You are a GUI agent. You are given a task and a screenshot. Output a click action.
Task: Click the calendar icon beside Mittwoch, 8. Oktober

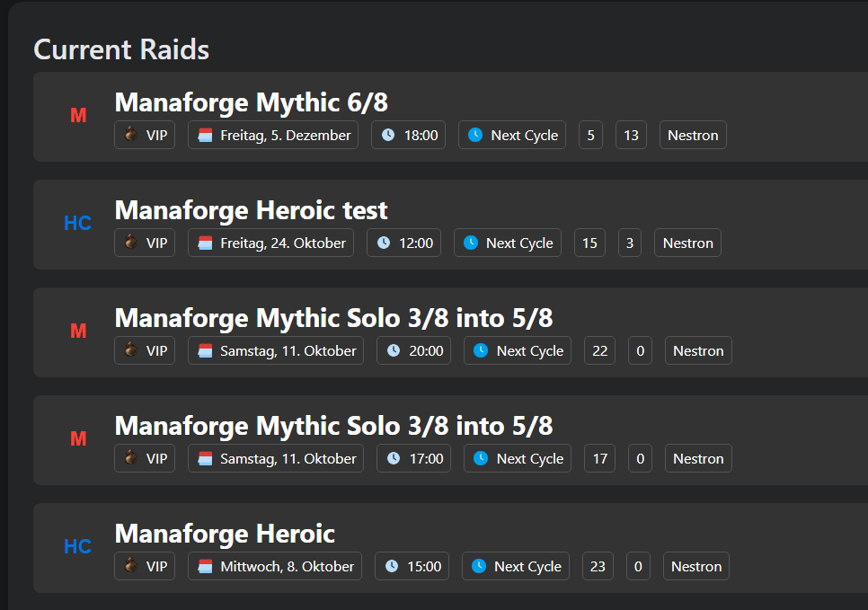[x=205, y=566]
